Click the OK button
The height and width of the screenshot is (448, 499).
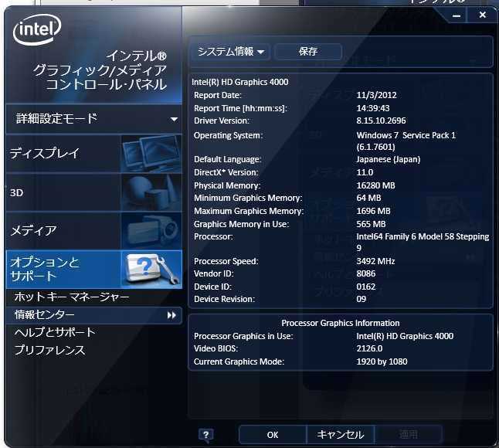coord(273,435)
